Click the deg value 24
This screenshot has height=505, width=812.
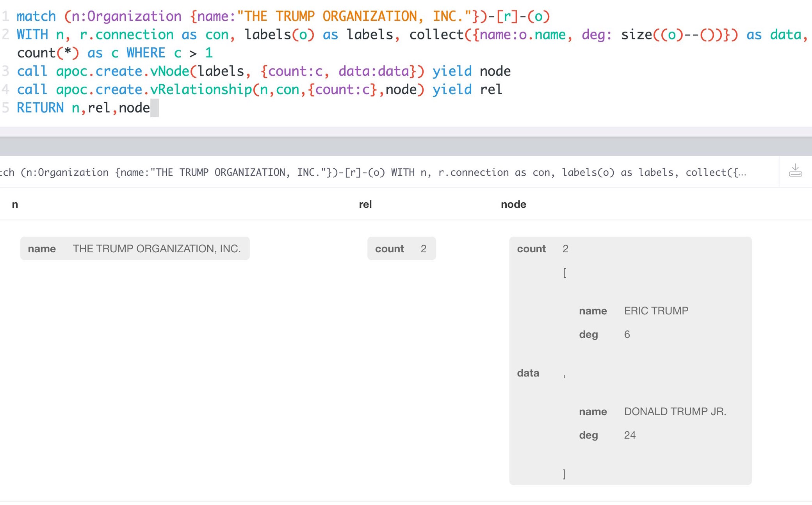click(630, 435)
